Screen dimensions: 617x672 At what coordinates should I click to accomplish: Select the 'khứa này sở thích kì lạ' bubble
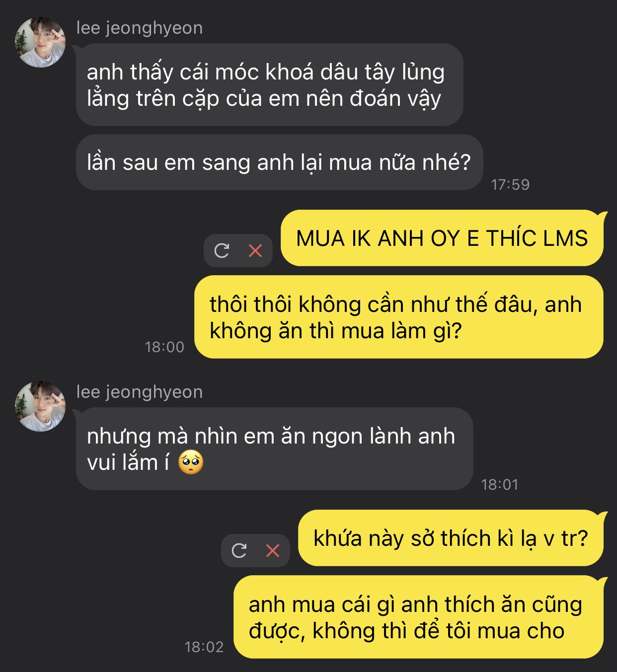451,538
